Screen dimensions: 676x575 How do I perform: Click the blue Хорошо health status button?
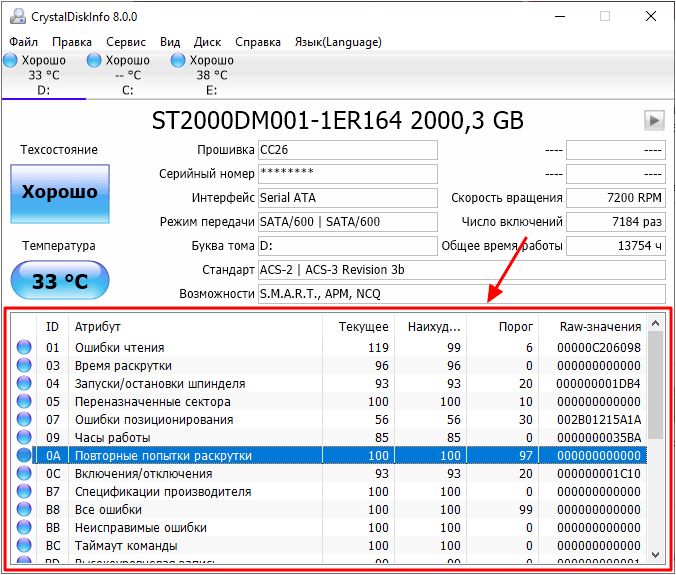60,194
